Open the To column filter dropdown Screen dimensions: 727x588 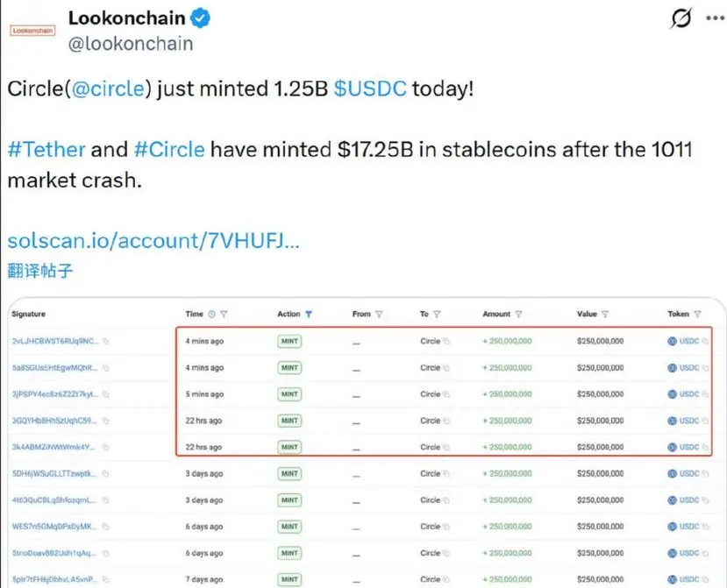[437, 314]
